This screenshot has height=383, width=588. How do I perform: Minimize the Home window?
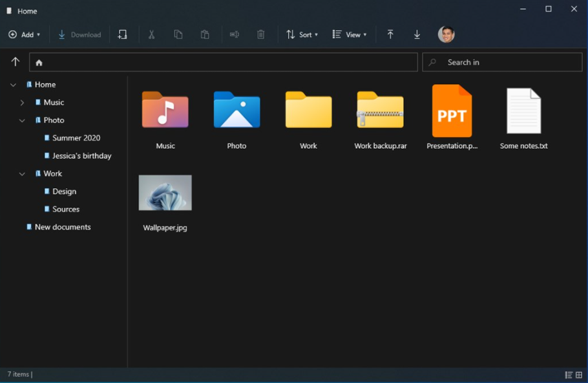(523, 9)
